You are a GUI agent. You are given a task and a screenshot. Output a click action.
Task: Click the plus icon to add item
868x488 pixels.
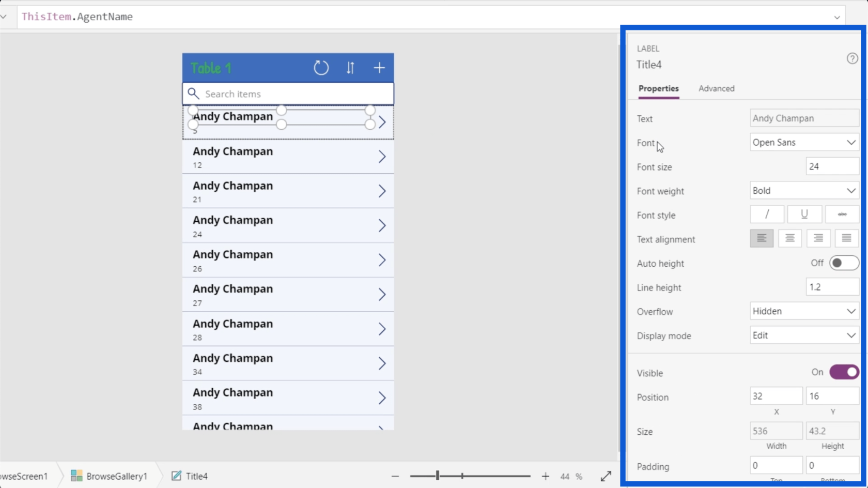click(x=379, y=68)
